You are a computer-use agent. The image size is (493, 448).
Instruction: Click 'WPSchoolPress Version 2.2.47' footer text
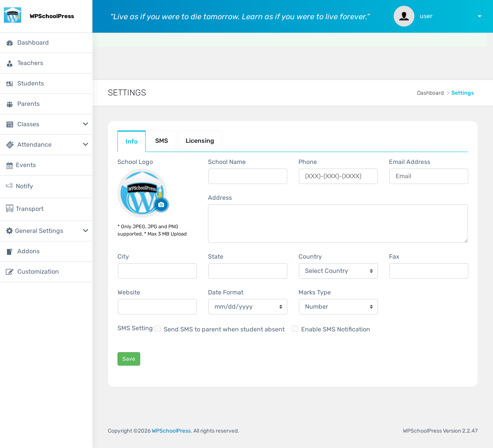pyautogui.click(x=440, y=431)
